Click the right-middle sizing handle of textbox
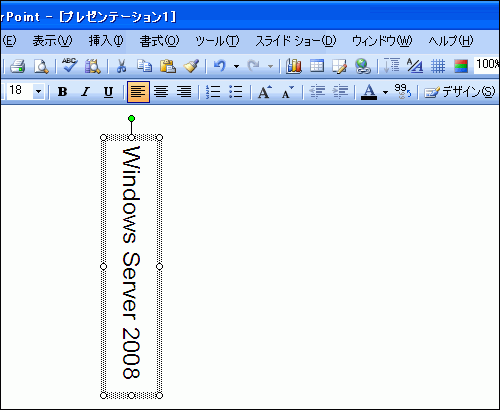This screenshot has width=500, height=410. tap(160, 266)
